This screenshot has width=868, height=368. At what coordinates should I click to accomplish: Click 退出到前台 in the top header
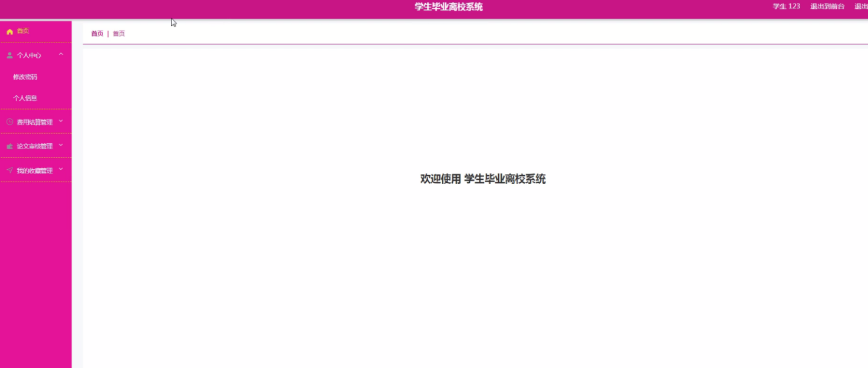(827, 6)
